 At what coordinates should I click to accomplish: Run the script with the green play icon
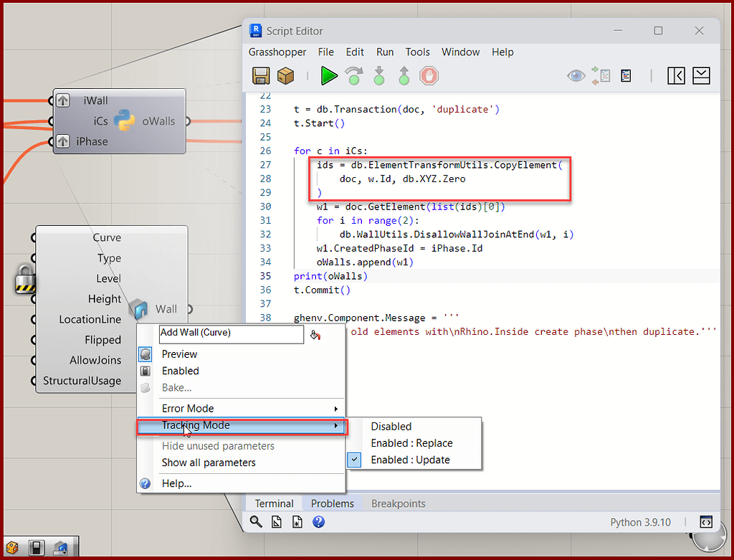click(329, 75)
